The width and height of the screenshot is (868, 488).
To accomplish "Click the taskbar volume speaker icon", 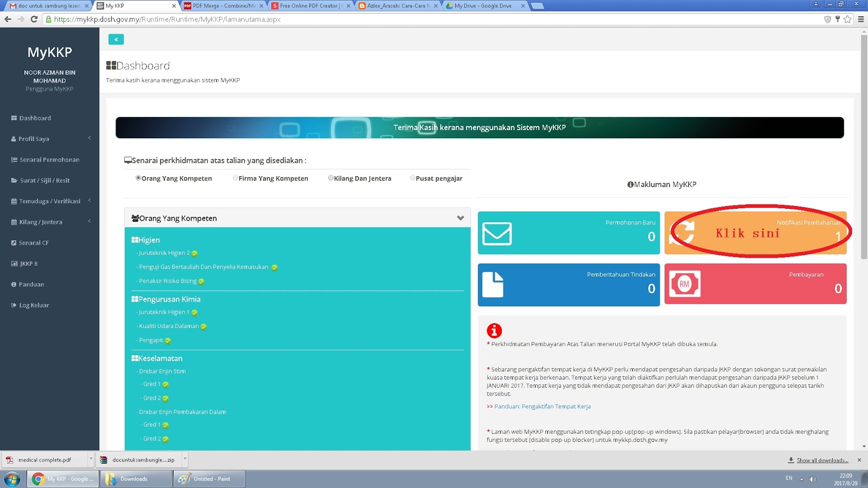I will coord(813,479).
